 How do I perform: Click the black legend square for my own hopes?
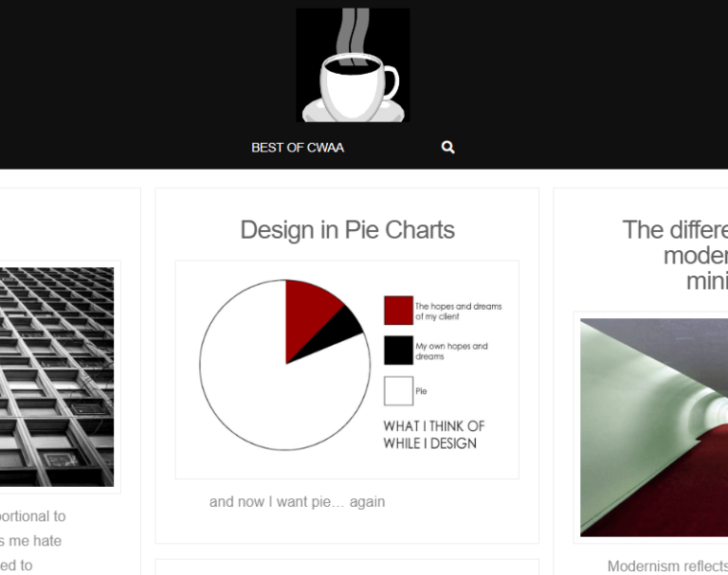(x=398, y=351)
